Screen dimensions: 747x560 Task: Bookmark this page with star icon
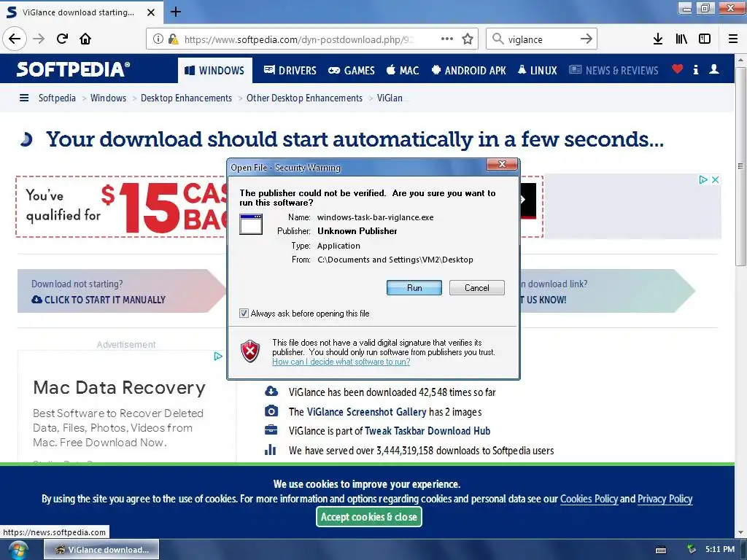pyautogui.click(x=468, y=39)
